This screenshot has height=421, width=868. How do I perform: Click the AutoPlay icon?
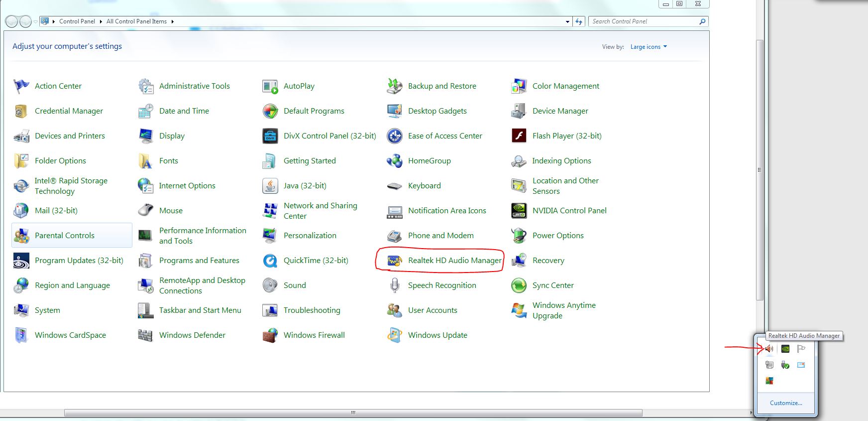pyautogui.click(x=270, y=86)
